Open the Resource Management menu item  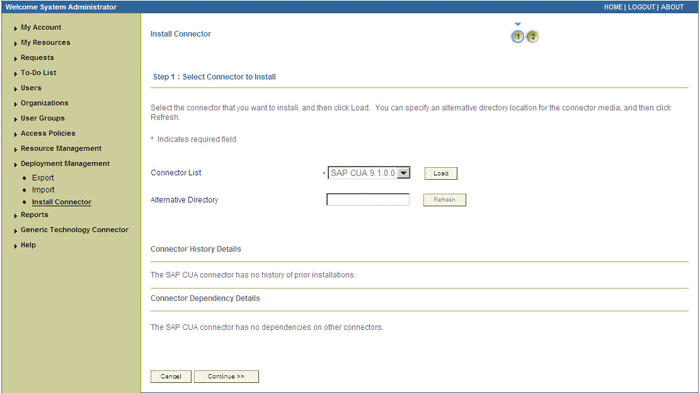coord(61,149)
